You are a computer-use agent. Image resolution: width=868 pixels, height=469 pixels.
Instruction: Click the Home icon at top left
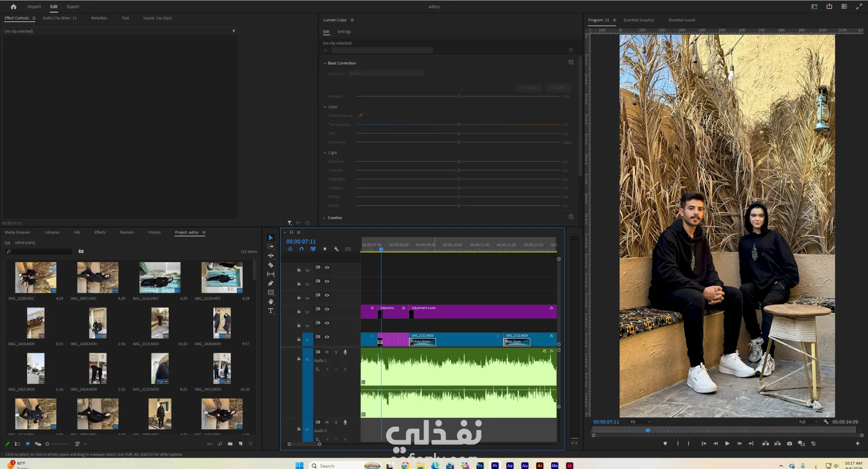coord(14,7)
